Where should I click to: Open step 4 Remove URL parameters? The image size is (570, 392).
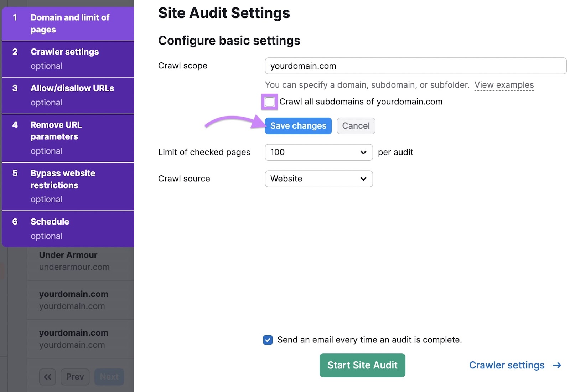pos(68,137)
